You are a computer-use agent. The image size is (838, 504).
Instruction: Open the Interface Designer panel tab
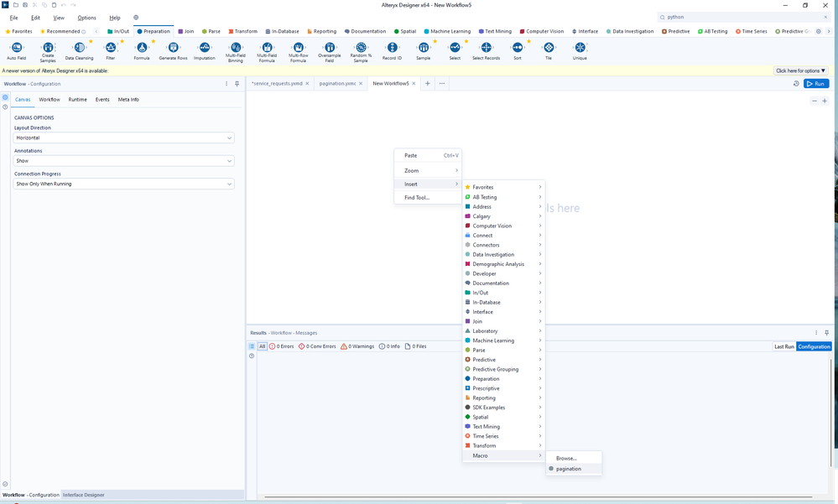pyautogui.click(x=84, y=495)
